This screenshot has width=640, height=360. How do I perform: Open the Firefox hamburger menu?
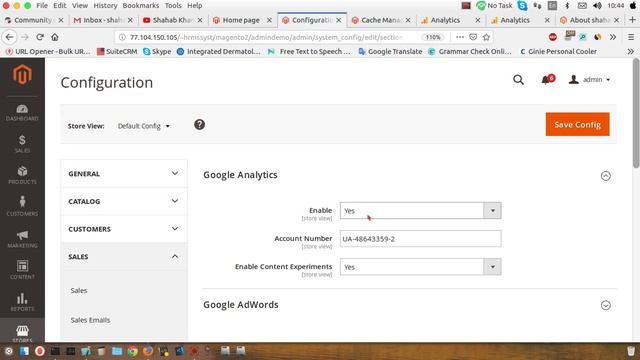[631, 37]
